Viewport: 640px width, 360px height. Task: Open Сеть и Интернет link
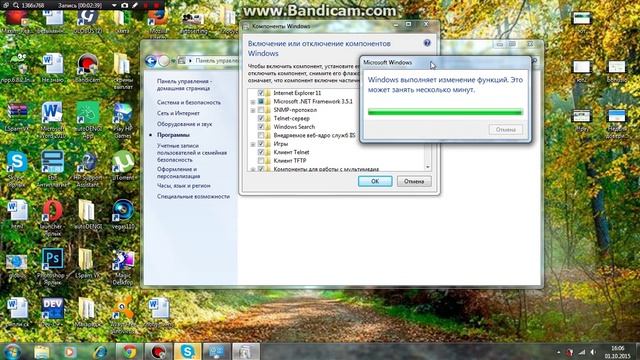[x=178, y=113]
